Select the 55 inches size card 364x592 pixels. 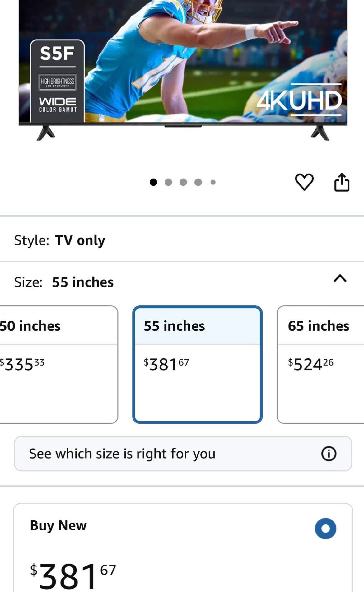click(x=197, y=364)
